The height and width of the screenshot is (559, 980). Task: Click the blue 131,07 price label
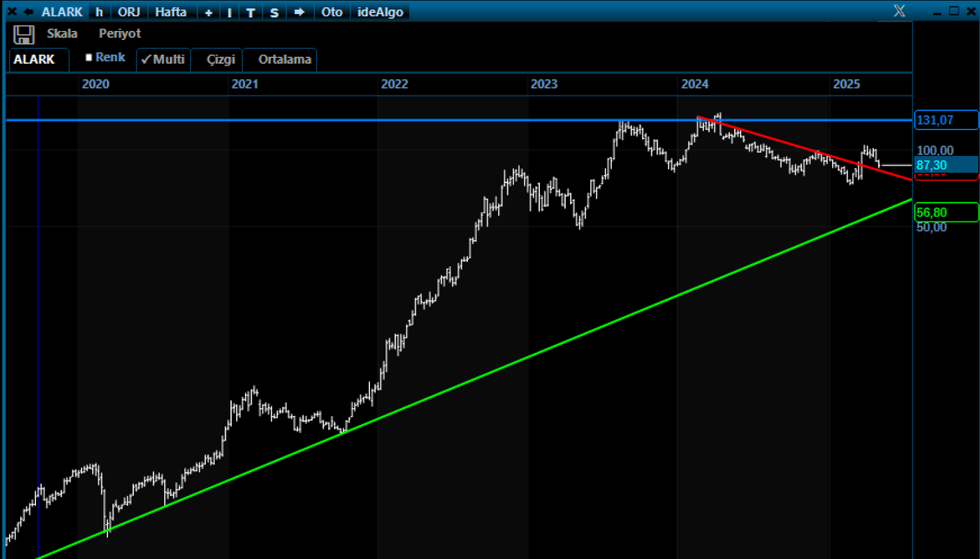tap(946, 120)
